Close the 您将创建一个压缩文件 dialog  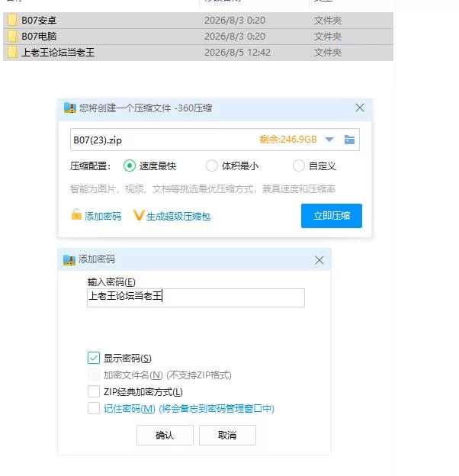point(360,108)
